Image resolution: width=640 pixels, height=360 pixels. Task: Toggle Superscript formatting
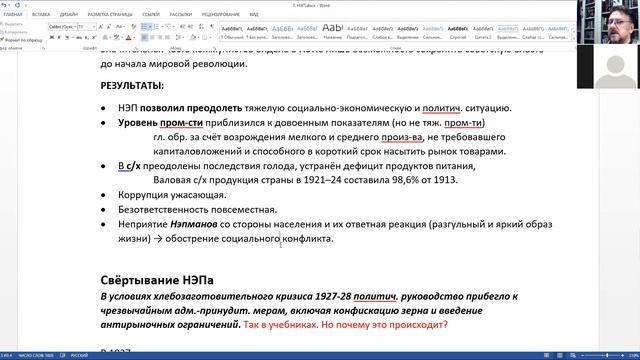click(94, 37)
